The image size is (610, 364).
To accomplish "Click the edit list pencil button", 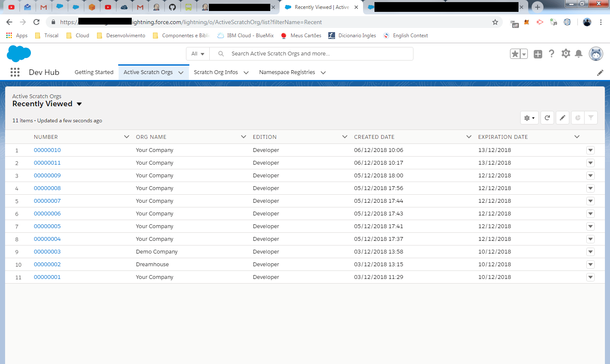I will click(563, 118).
